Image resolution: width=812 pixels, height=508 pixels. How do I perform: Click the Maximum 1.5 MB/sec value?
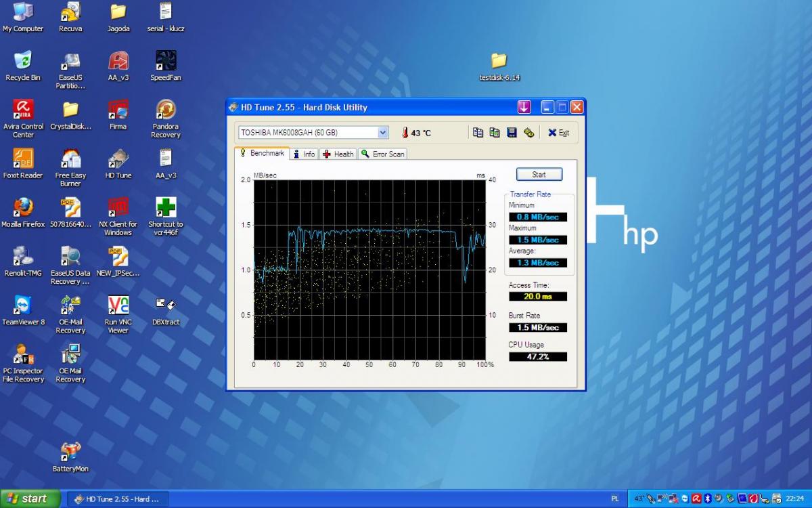coord(538,240)
